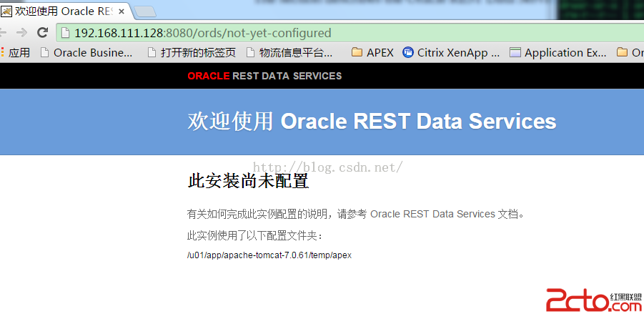Click the Citrix XenApp blue round icon
Screen dimensions: 644x319
[408, 53]
